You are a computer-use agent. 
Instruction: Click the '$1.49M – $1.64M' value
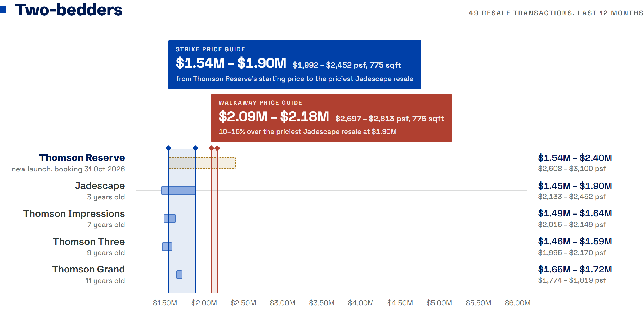pos(575,213)
